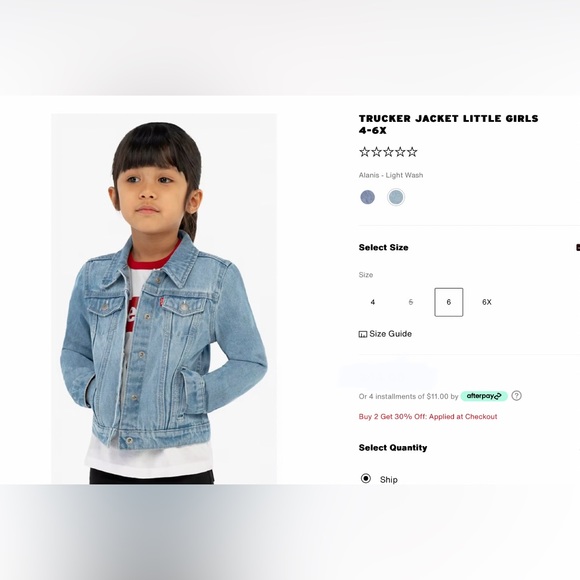Select the Light Wash color swatch
Viewport: 580px width, 580px height.
[396, 197]
